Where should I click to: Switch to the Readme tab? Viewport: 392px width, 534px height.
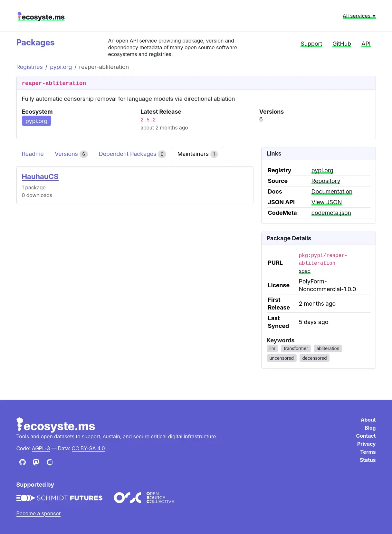coord(33,154)
